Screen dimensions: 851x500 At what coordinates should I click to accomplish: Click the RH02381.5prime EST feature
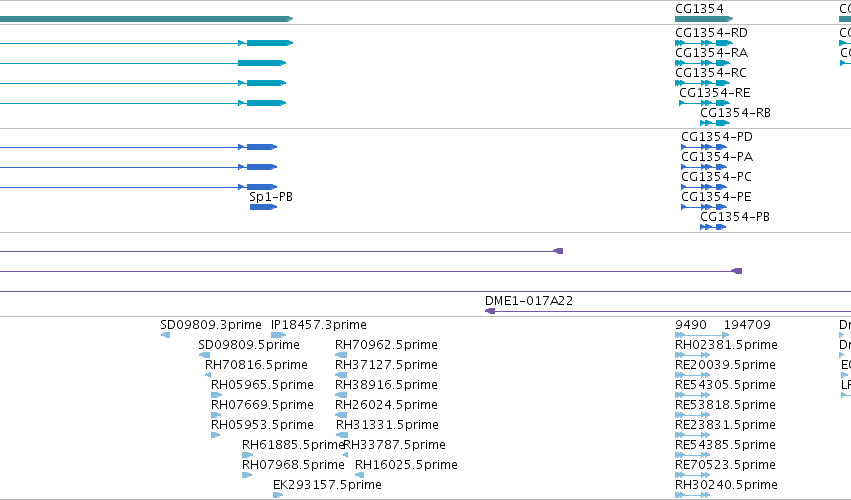(693, 355)
